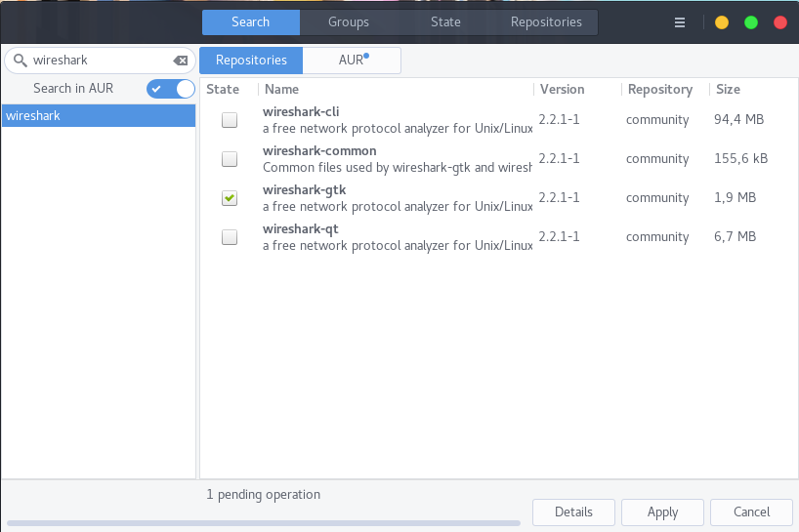Check the wireshark-common checkbox
Screen dimensions: 799x532
coord(230,159)
